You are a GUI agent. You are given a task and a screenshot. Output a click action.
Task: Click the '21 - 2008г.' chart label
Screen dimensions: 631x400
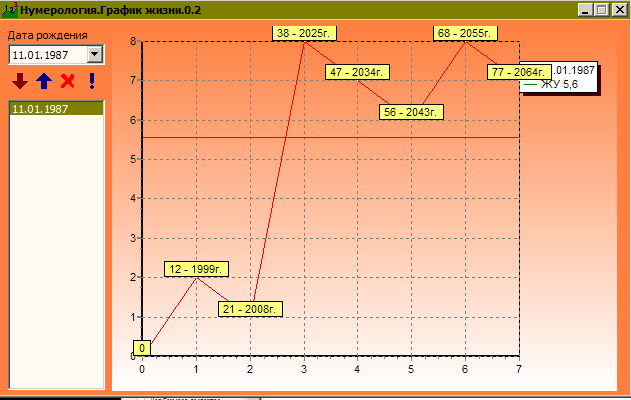(x=250, y=309)
